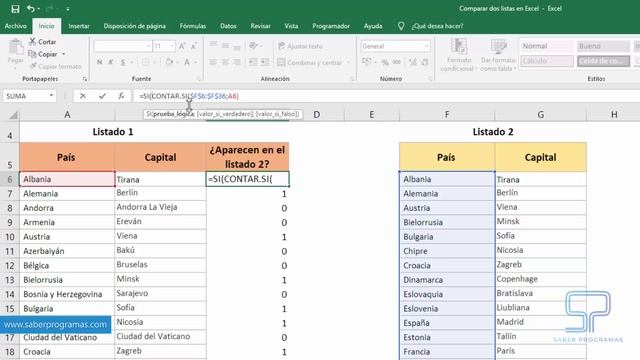Image resolution: width=640 pixels, height=360 pixels.
Task: Switch to the Datos tab
Action: 228,26
